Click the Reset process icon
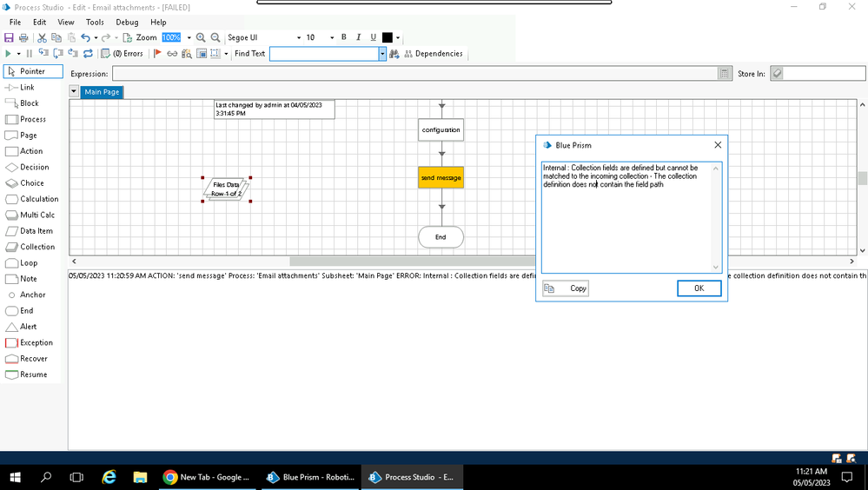 (88, 54)
